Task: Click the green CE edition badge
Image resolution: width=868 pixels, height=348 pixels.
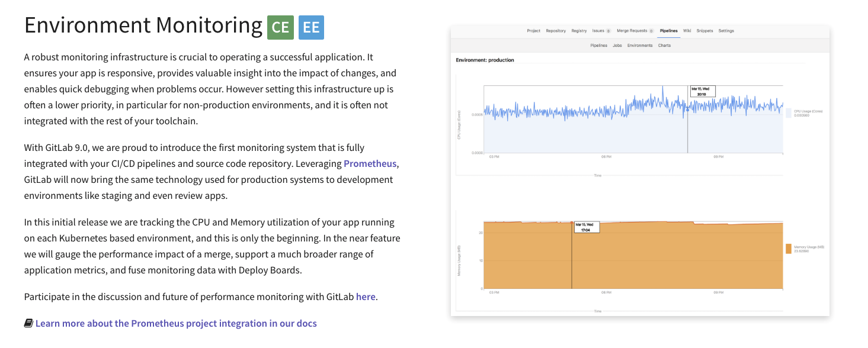Action: (x=281, y=27)
